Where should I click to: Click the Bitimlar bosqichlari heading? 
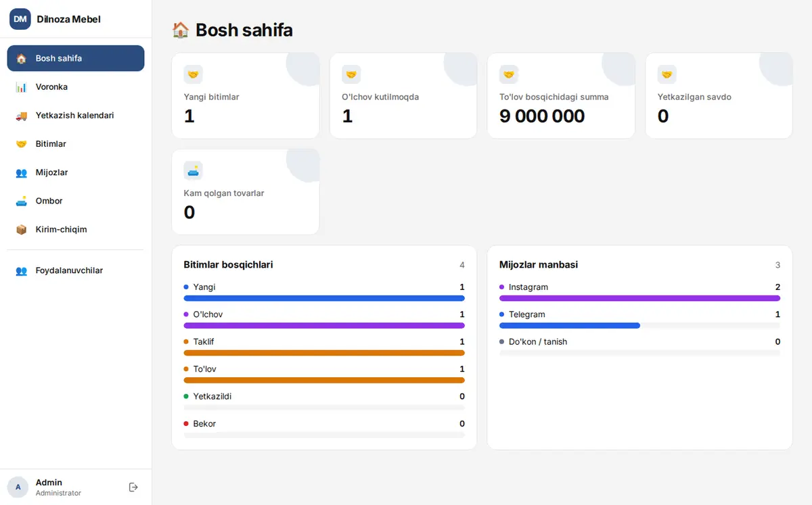229,265
